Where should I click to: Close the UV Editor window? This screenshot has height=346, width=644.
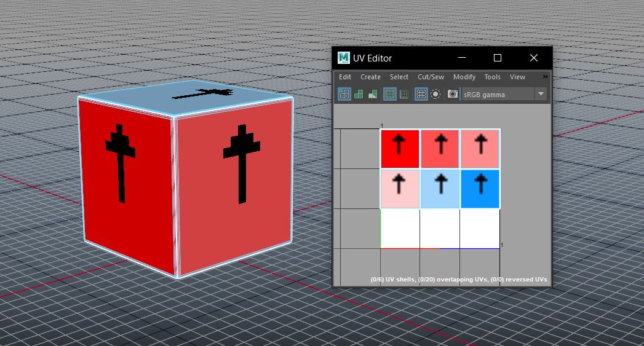[533, 58]
